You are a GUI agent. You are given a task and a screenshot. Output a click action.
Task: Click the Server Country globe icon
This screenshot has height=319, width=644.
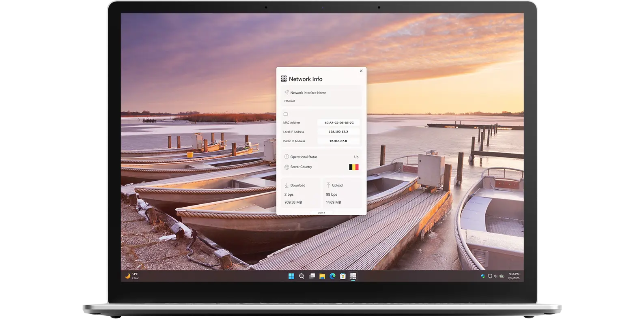click(286, 167)
